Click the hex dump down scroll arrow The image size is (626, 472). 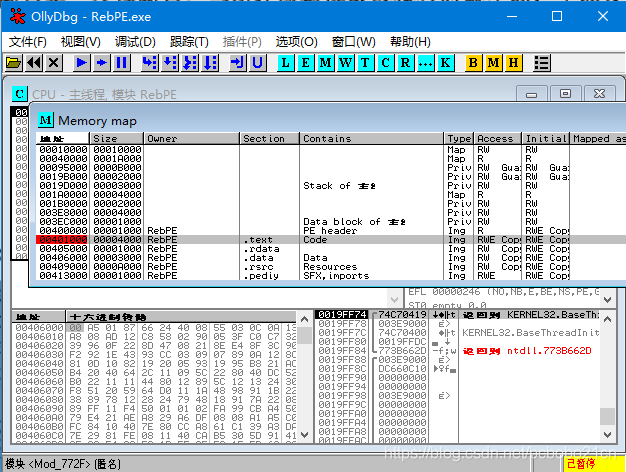point(305,434)
